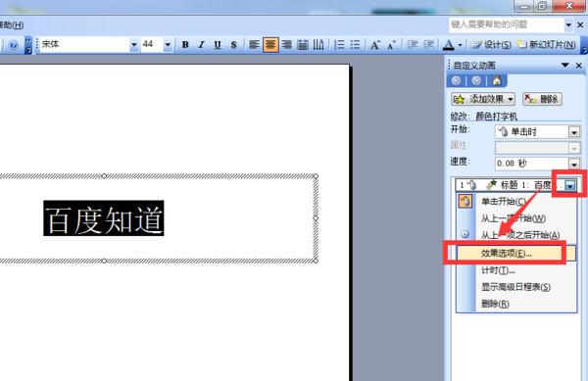Apply bulleted list
The height and width of the screenshot is (381, 588).
pyautogui.click(x=355, y=45)
